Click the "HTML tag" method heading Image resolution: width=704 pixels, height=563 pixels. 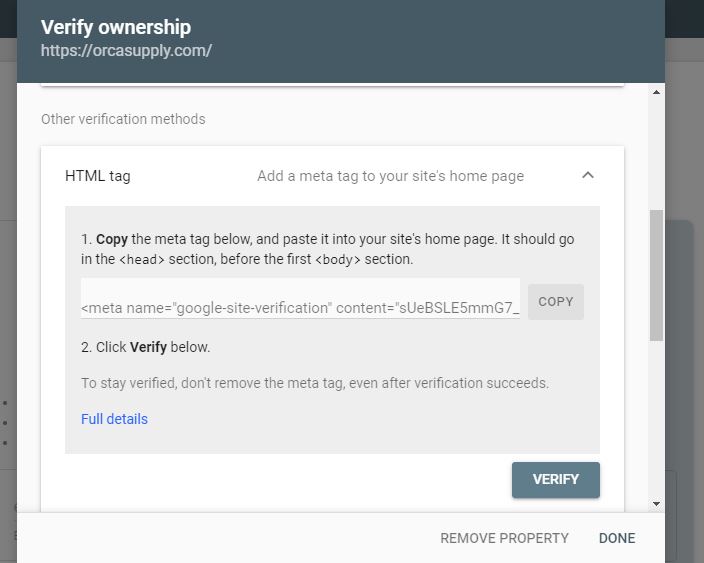(98, 176)
